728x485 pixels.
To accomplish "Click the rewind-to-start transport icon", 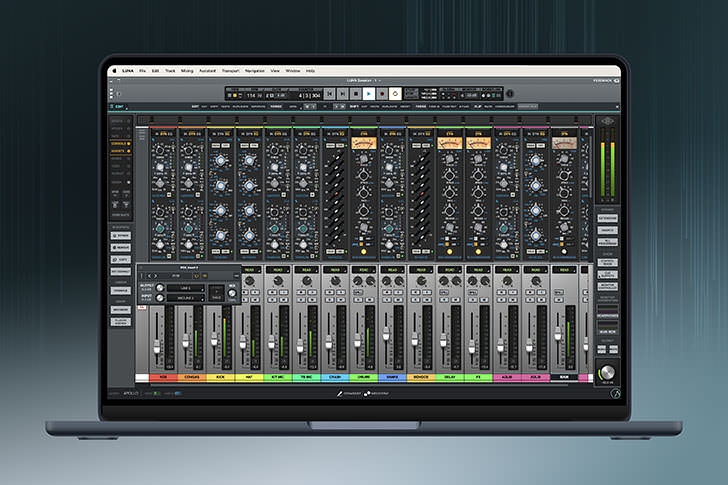I will (330, 93).
